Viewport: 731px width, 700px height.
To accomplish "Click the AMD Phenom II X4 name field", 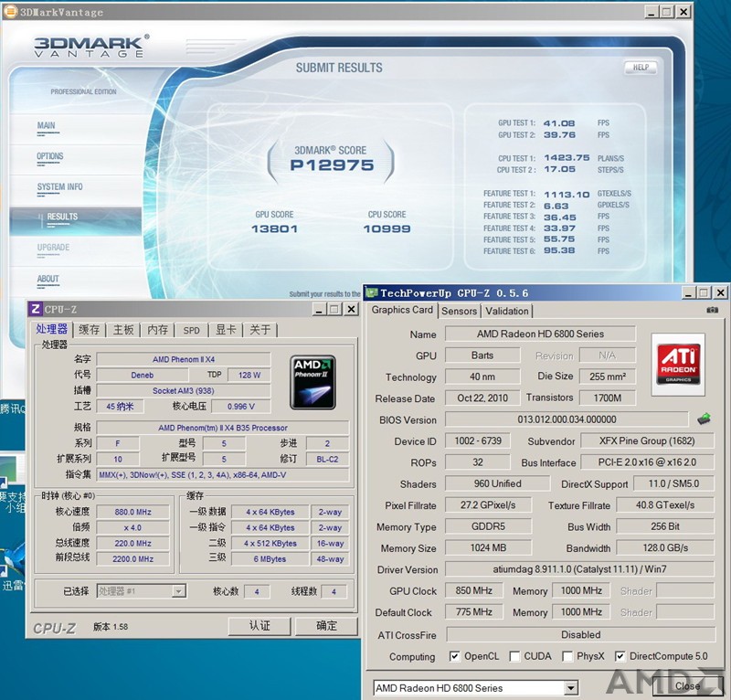I will (184, 359).
